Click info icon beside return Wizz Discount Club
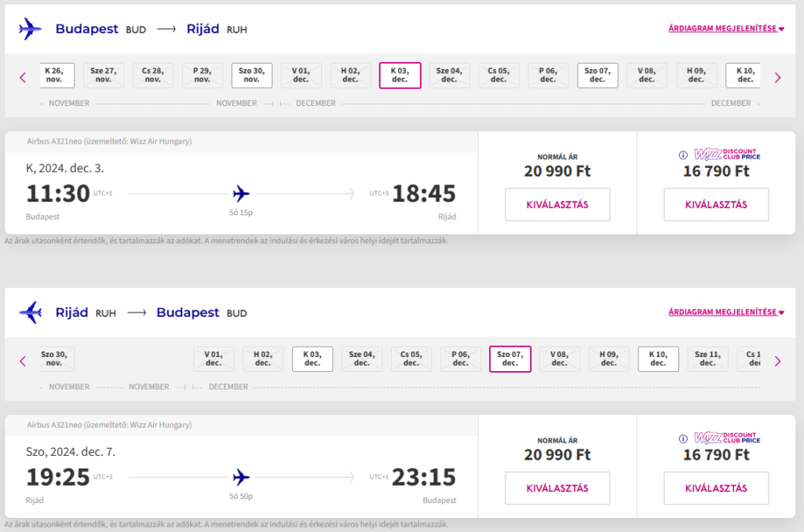804x532 pixels. point(683,439)
